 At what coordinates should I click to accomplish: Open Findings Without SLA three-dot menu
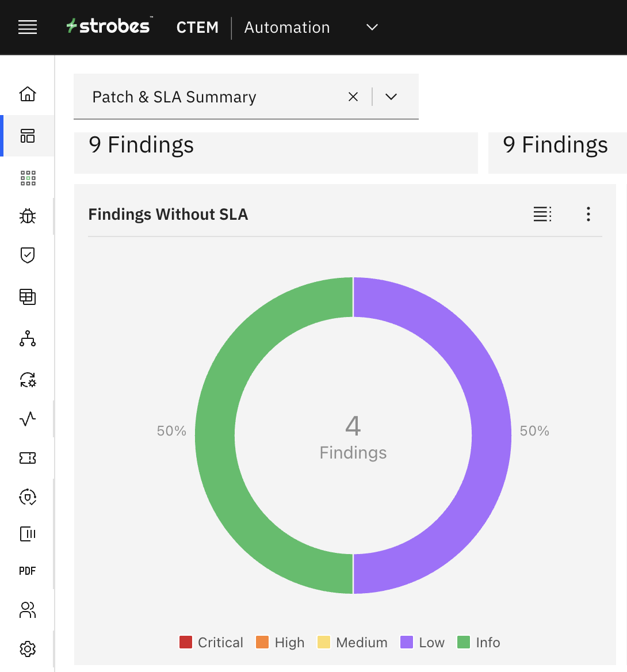(x=588, y=214)
